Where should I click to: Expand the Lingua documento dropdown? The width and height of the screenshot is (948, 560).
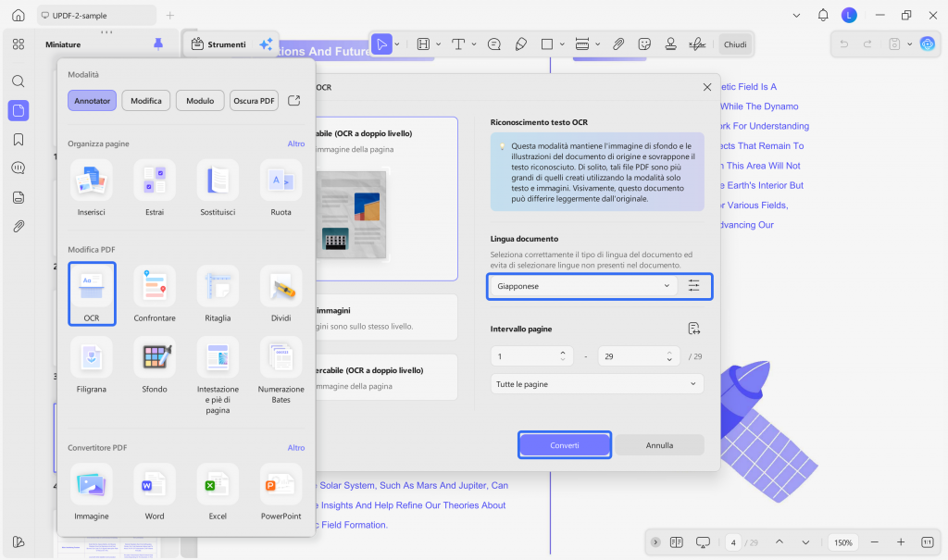click(x=583, y=286)
